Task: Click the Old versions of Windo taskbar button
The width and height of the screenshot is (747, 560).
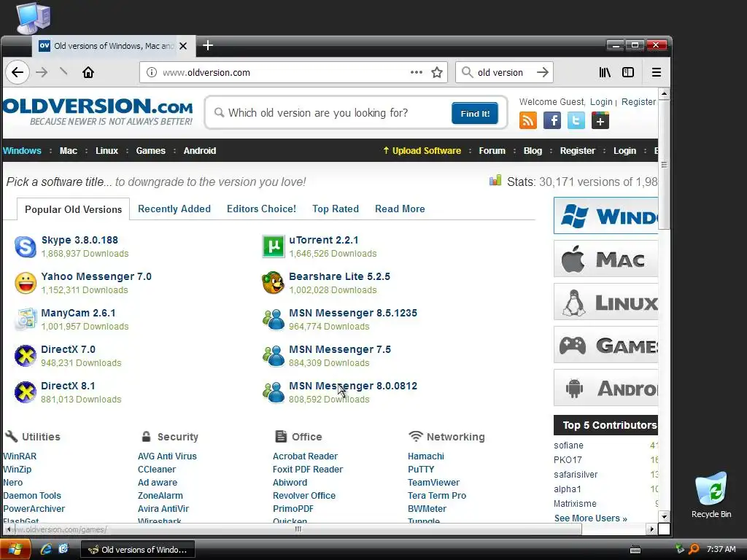Action: tap(138, 550)
